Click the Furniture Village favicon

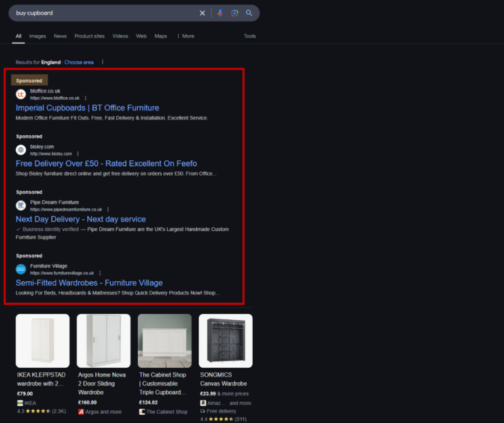pyautogui.click(x=21, y=269)
